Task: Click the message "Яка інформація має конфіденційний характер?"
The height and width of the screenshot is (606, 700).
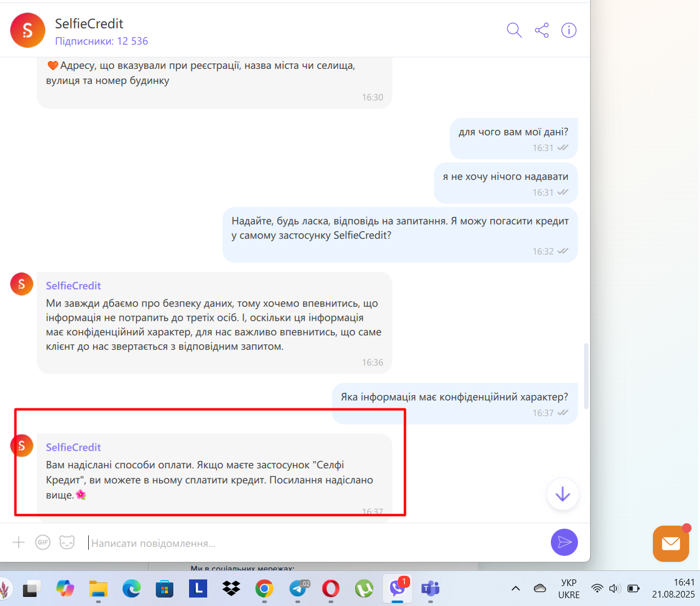Action: pyautogui.click(x=454, y=404)
